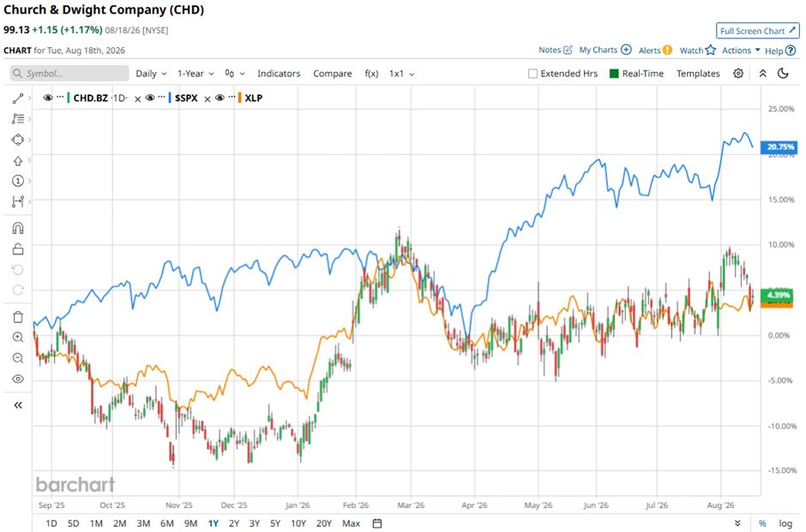Expand the Actions dropdown menu
Viewport: 806px width, 532px height.
pos(741,50)
